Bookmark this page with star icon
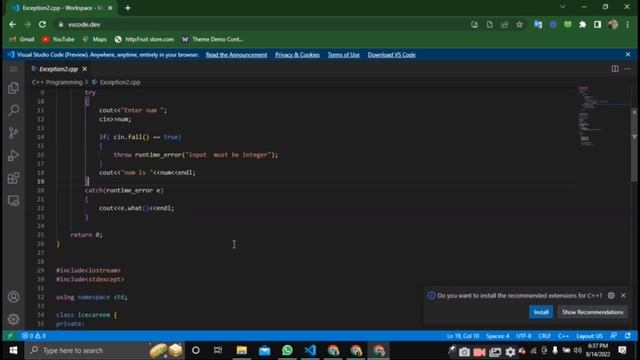 519,24
